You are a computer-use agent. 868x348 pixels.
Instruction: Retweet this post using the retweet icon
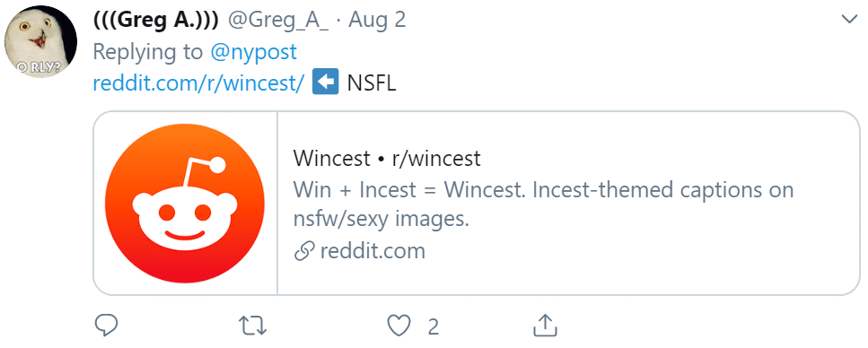[x=252, y=326]
